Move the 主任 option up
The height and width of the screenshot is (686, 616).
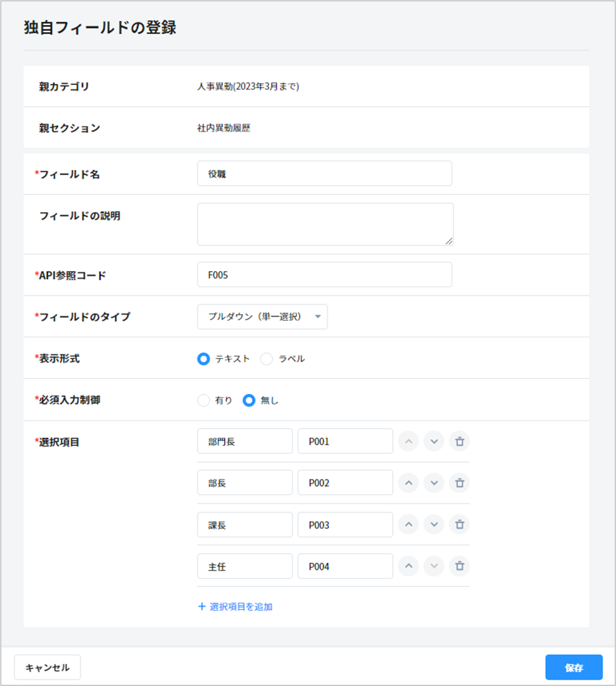coord(408,566)
